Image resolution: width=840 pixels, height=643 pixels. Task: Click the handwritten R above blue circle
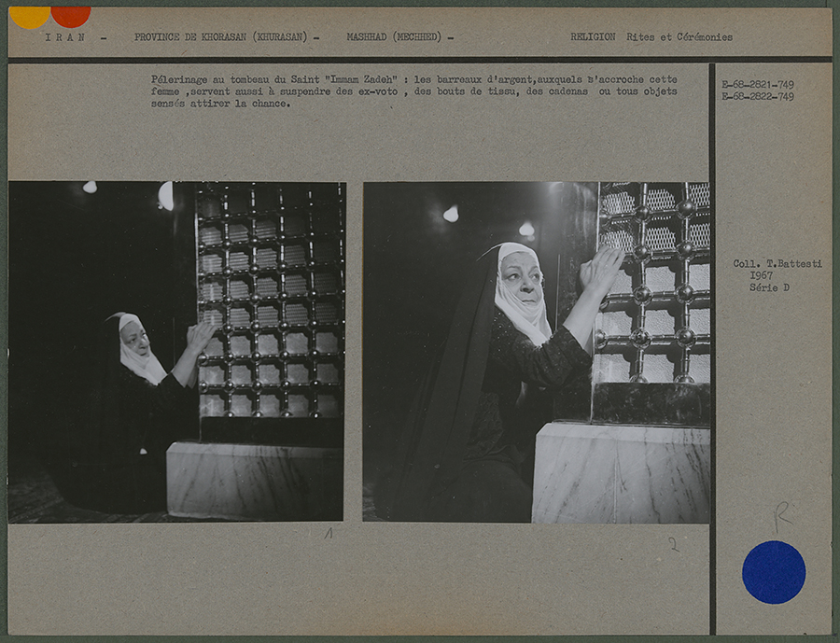pos(781,516)
